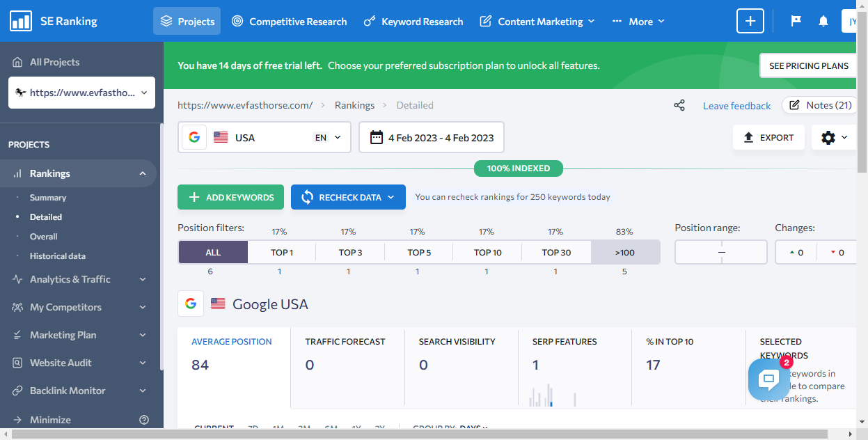Expand the Content Marketing menu chevron
Viewport: 868px width, 440px height.
tap(592, 22)
